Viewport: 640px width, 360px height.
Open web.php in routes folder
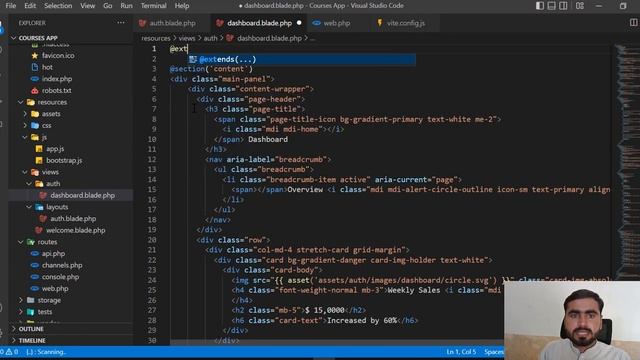point(55,289)
